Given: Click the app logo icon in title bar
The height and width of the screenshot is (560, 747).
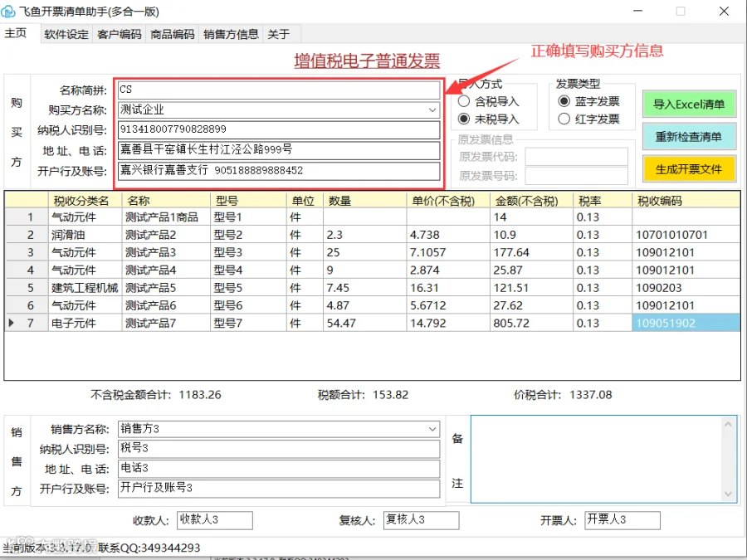Looking at the screenshot, I should pyautogui.click(x=8, y=11).
